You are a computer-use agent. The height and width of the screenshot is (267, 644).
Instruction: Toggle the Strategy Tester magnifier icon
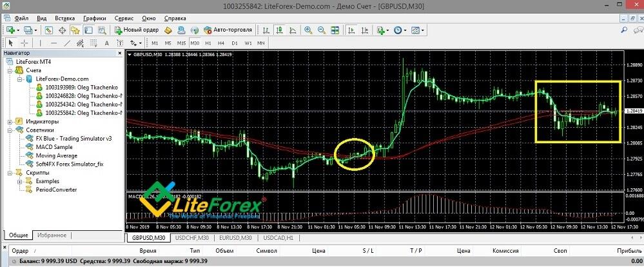[101, 30]
